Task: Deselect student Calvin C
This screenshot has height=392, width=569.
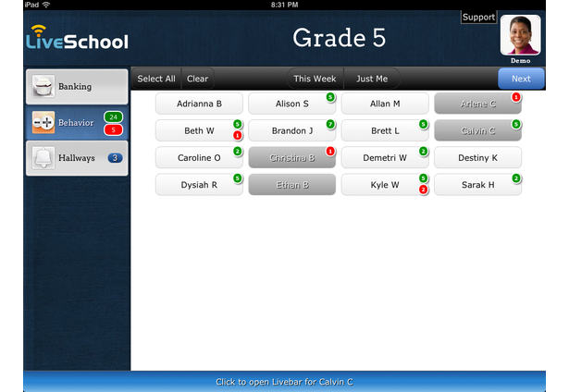Action: [x=478, y=131]
